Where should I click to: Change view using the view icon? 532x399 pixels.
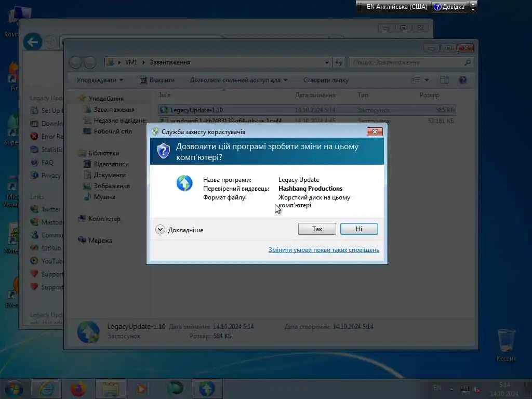click(x=416, y=80)
